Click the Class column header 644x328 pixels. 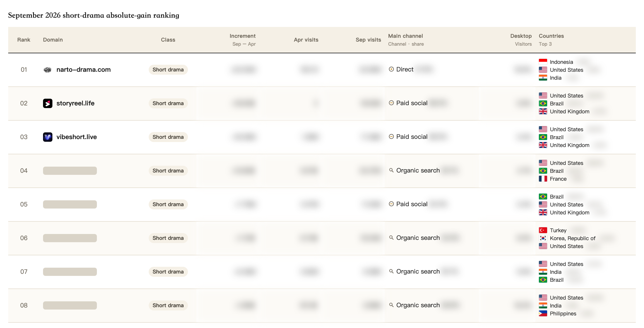(x=168, y=40)
